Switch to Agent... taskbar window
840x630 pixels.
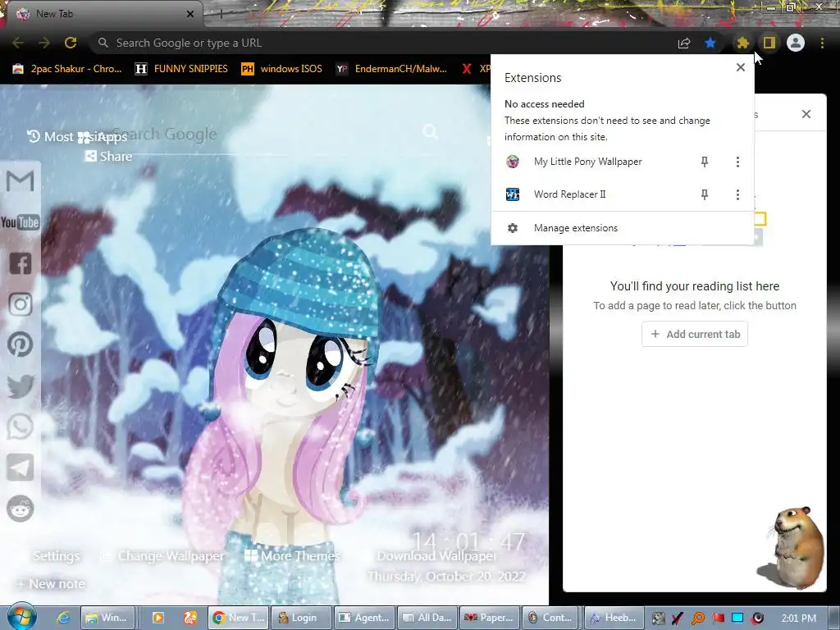pyautogui.click(x=363, y=618)
